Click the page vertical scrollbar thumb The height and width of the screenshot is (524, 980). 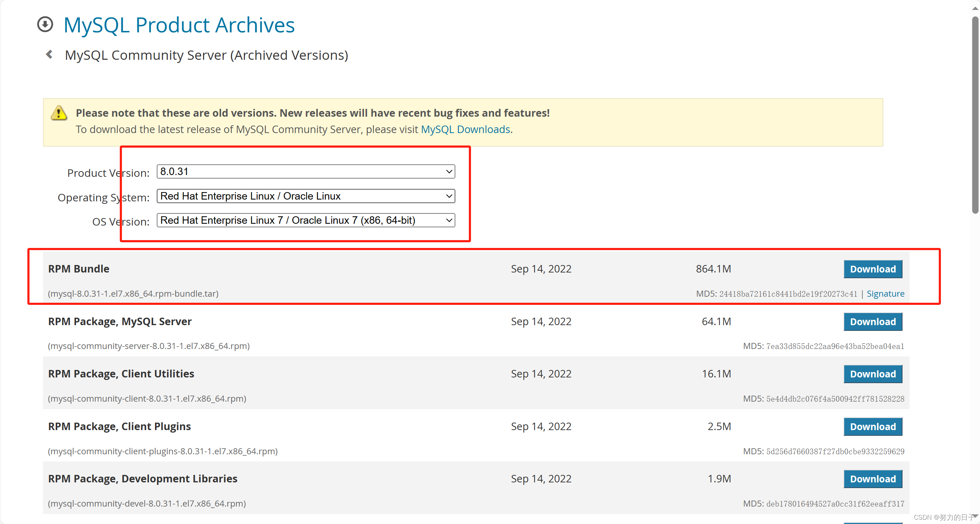(x=975, y=114)
